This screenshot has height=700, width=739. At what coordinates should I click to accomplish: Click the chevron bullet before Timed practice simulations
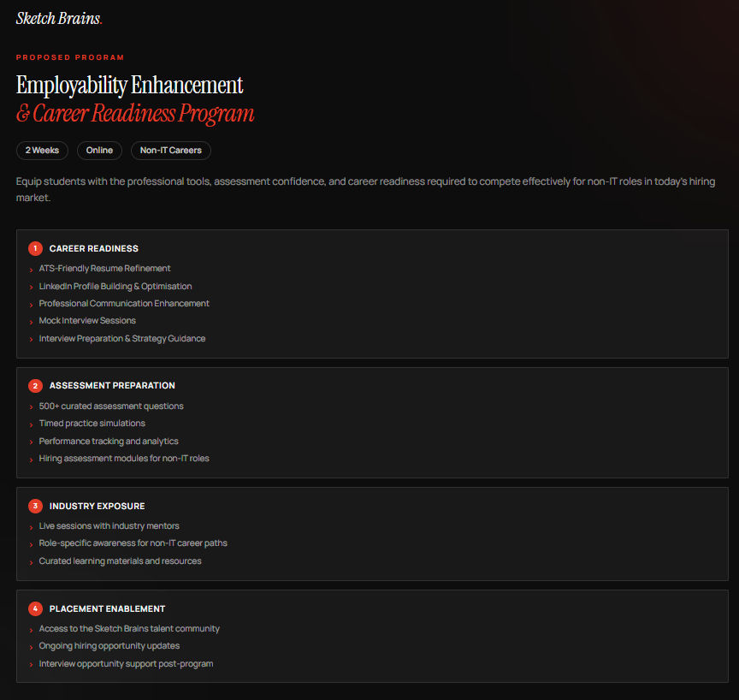(31, 425)
